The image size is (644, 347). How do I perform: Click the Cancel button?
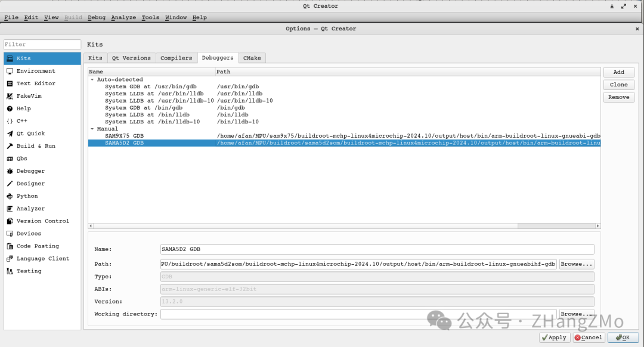(589, 337)
